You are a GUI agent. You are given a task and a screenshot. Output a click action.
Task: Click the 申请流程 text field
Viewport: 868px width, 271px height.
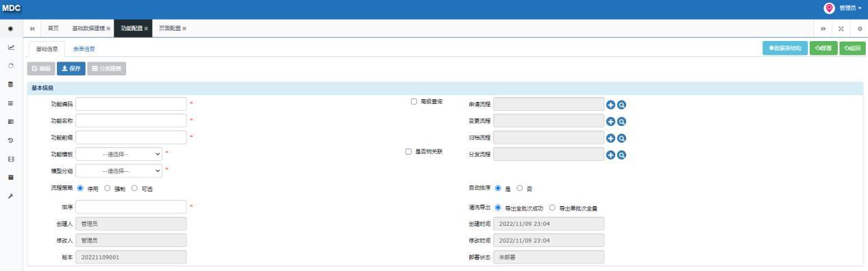[549, 104]
